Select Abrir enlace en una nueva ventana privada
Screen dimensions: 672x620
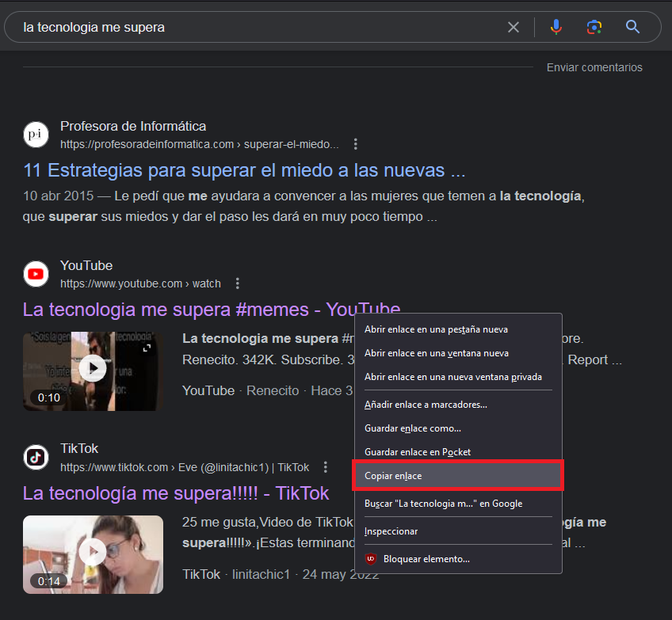tap(458, 377)
